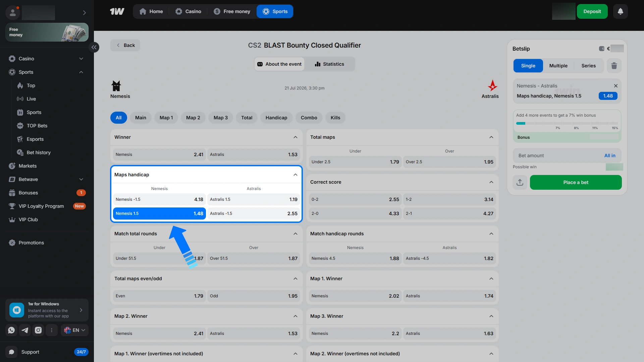Viewport: 644px width, 362px height.
Task: Open the notifications bell
Action: 620,11
